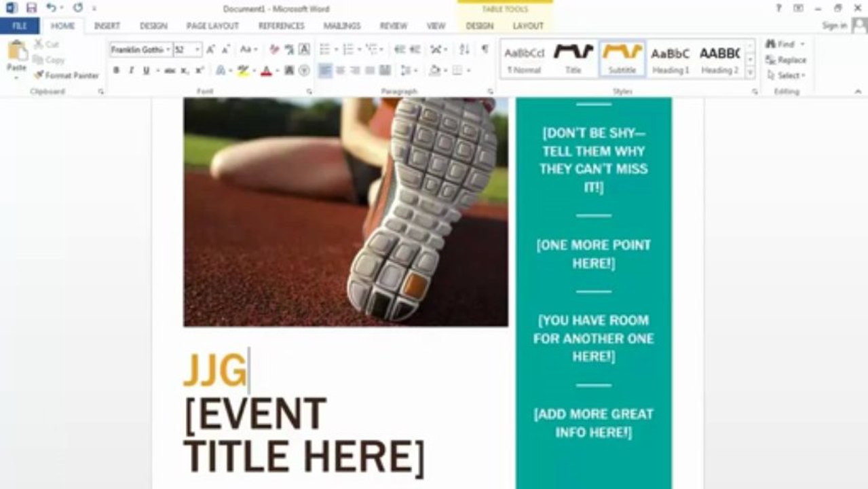Save the document using the floppy icon

coord(31,8)
